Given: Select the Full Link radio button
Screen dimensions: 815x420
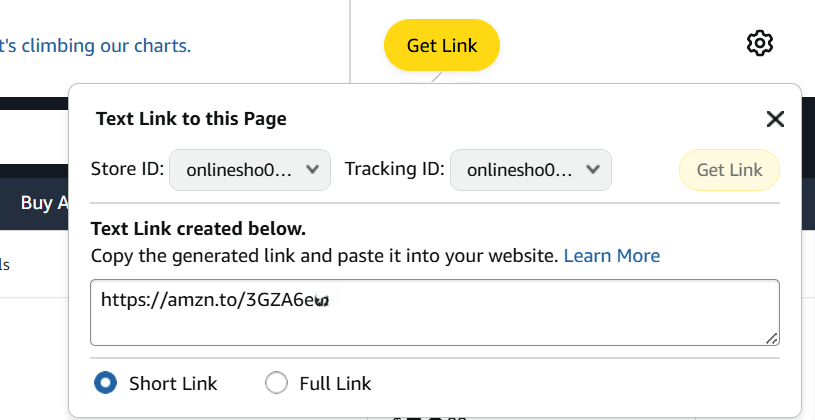Looking at the screenshot, I should coord(276,383).
